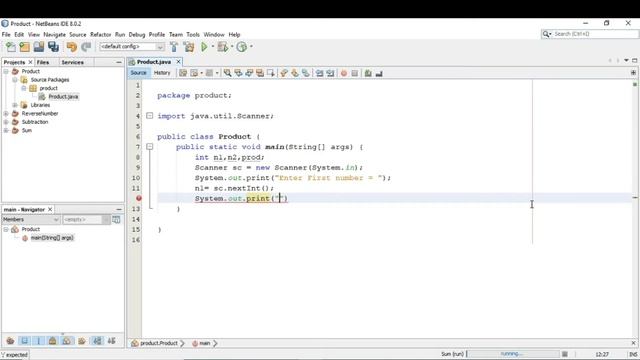This screenshot has height=360, width=640.
Task: Toggle Navigator Fully Qualified Names filter
Action: (x=82, y=341)
